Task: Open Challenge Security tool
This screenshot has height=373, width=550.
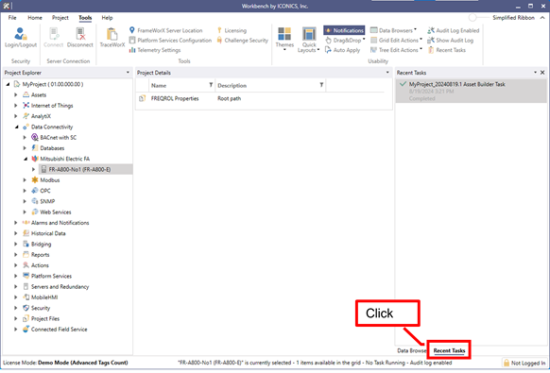Action: click(242, 40)
